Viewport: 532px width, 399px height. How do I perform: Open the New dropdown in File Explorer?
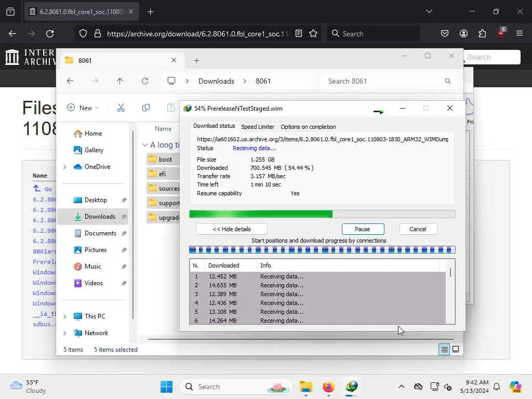click(83, 108)
